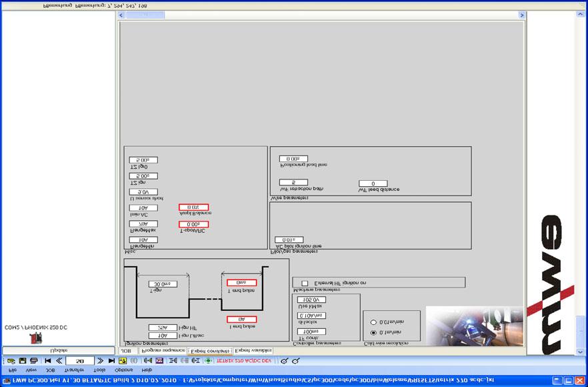Open the JOB menu
This screenshot has width=588, height=387.
point(50,370)
